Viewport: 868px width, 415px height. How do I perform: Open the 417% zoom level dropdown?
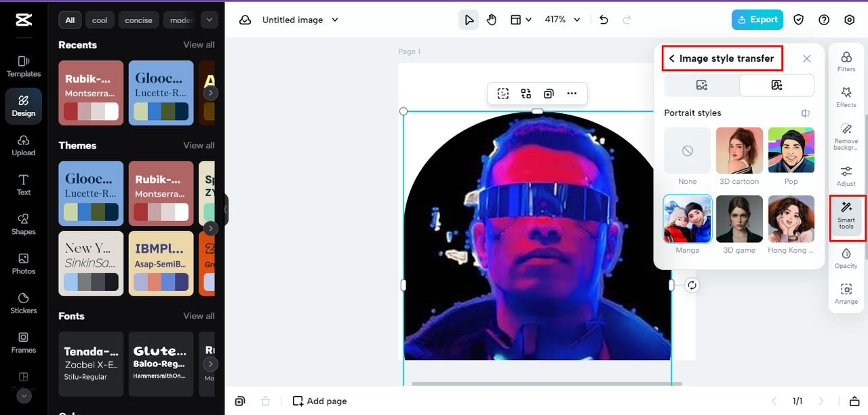point(563,20)
